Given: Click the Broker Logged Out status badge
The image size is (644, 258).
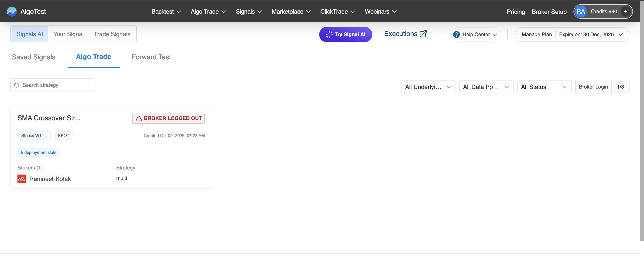Looking at the screenshot, I should point(168,118).
